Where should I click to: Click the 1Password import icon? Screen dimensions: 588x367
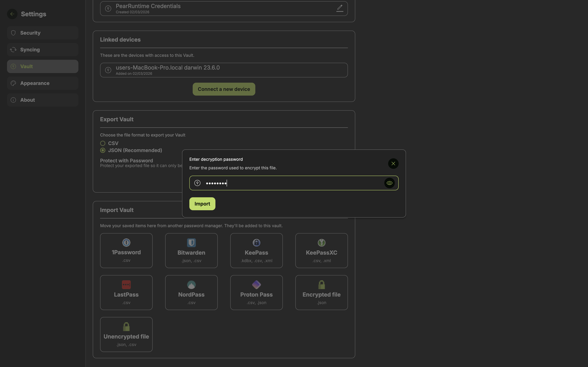coord(126,243)
